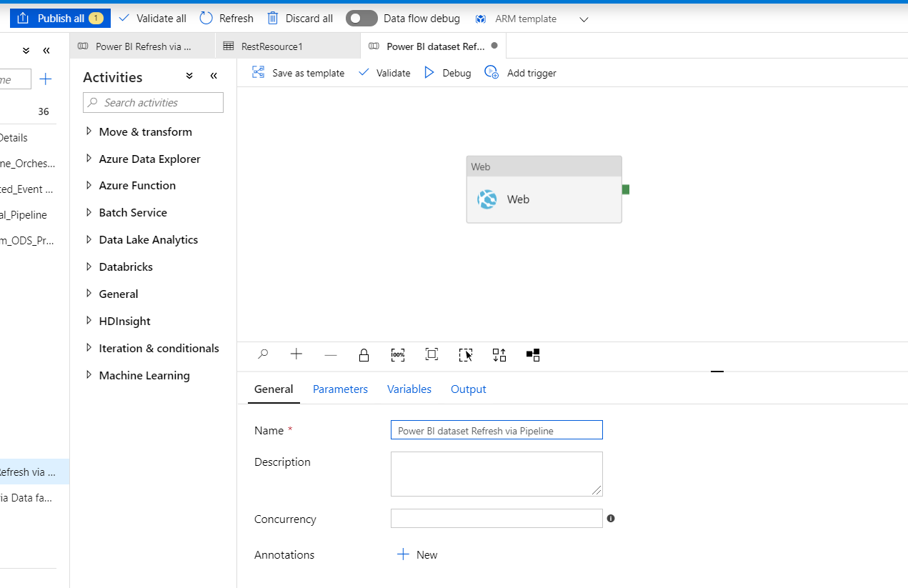Click the Search activities input field

point(154,103)
